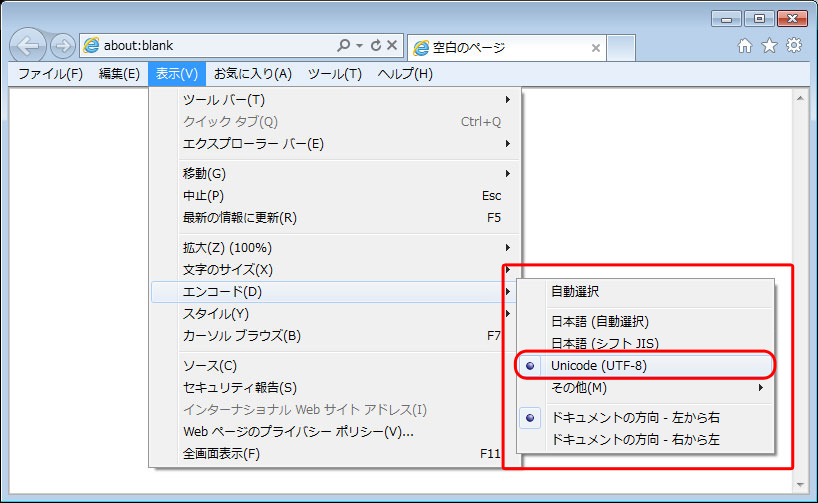Click the Back navigation arrow
Viewport: 818px width, 503px height.
(28, 46)
